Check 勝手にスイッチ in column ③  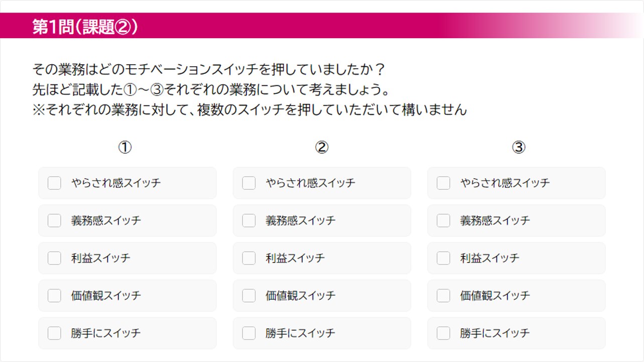(x=443, y=333)
